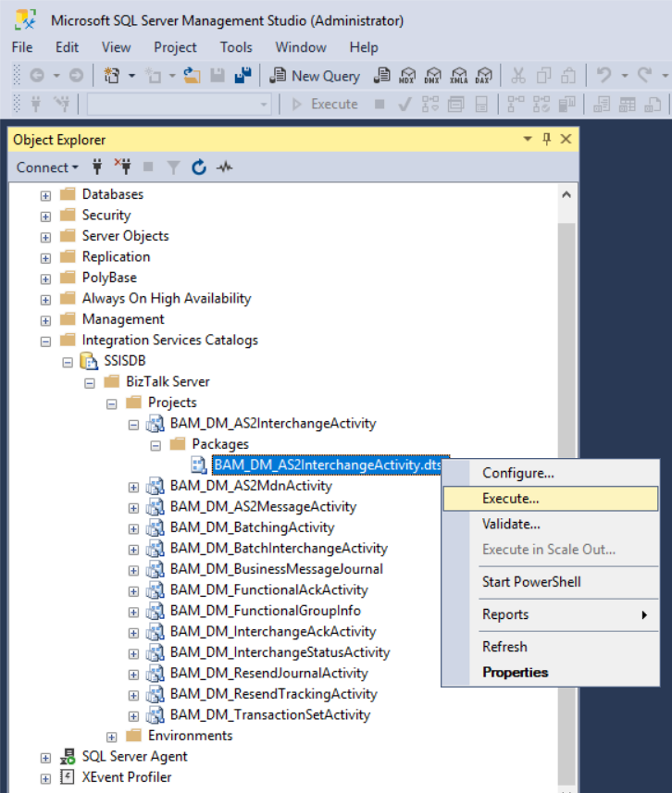Open the available databases combo box
Viewport: 672px width, 793px height.
click(180, 105)
